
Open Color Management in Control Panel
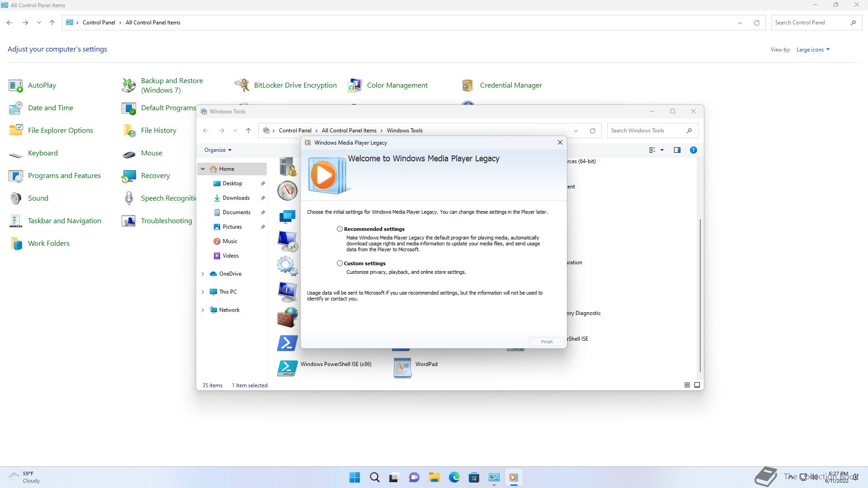[388, 85]
